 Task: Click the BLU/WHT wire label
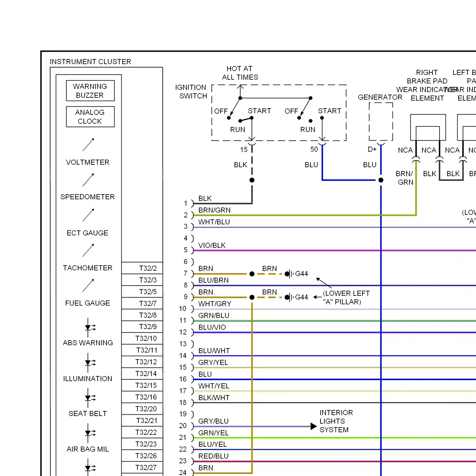(x=214, y=351)
